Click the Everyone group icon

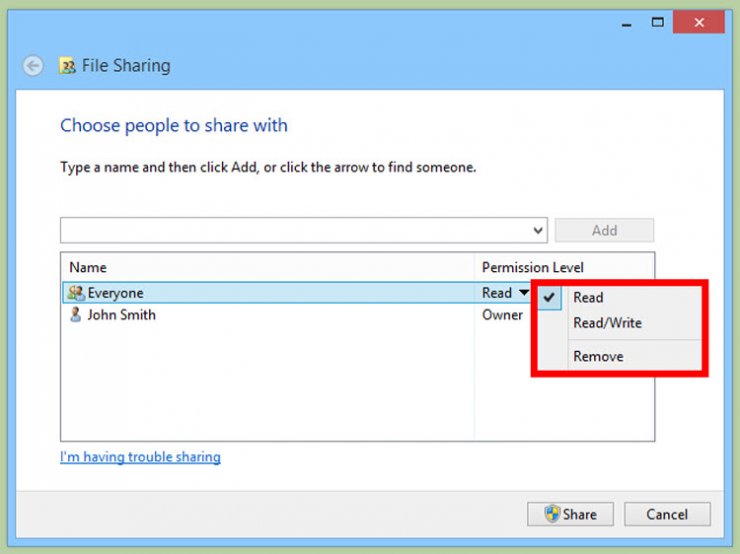[x=76, y=293]
